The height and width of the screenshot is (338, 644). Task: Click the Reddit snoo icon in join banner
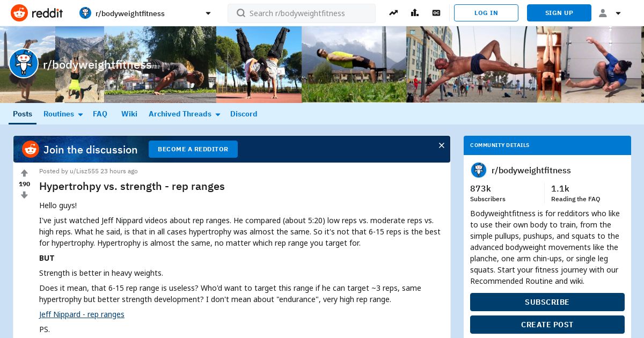31,149
